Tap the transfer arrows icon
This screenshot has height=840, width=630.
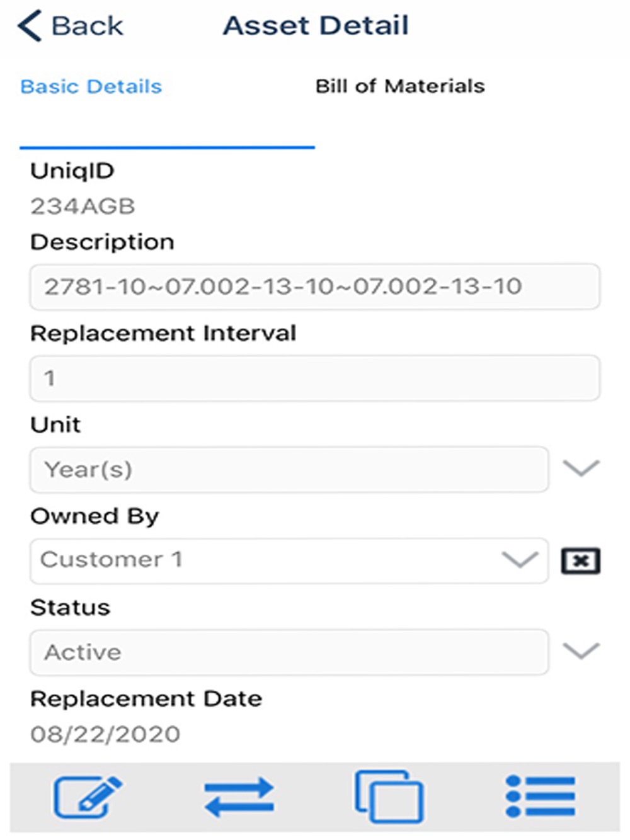click(239, 797)
